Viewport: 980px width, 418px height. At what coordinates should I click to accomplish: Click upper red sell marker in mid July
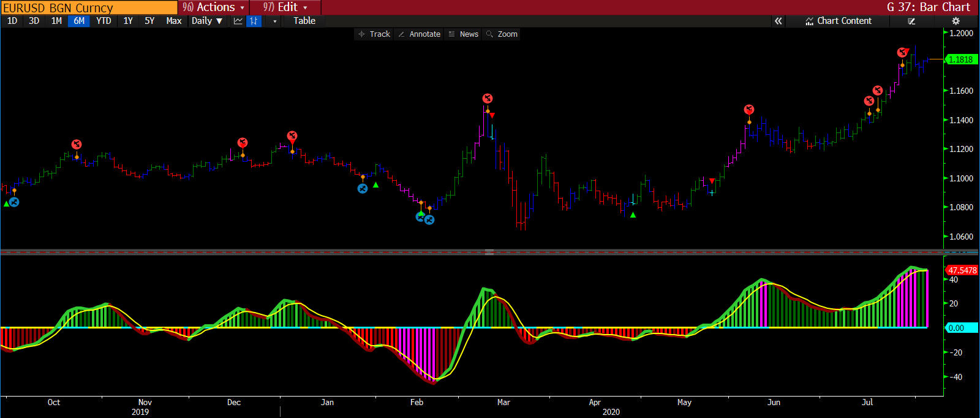coord(878,90)
